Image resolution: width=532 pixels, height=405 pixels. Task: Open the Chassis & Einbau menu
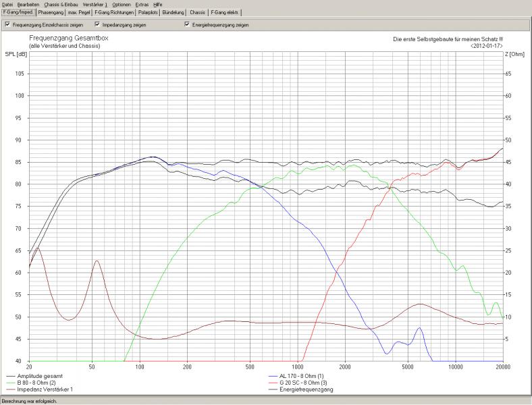tap(61, 4)
